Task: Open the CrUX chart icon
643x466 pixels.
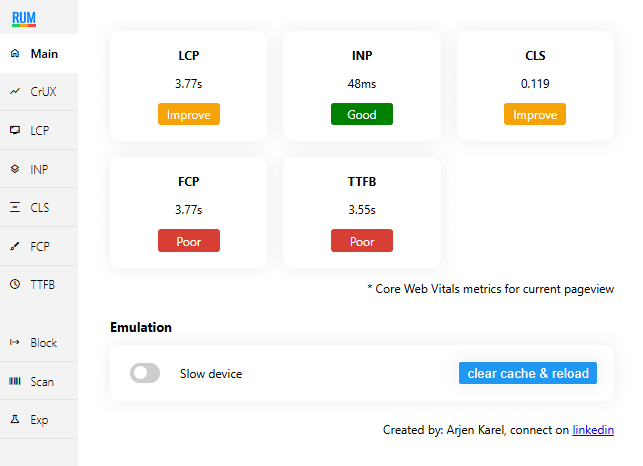Action: (x=15, y=91)
